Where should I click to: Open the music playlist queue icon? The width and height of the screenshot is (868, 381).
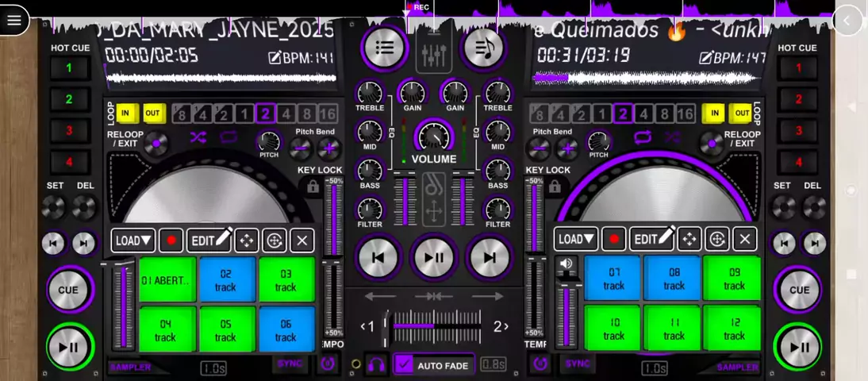pos(483,48)
